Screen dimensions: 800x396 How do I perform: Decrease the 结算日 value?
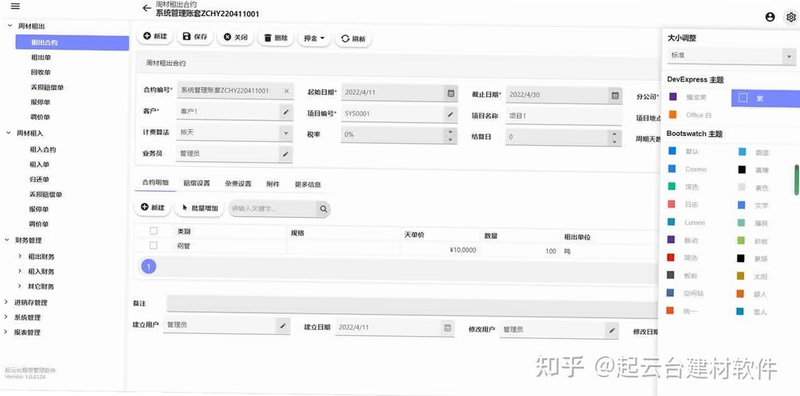coord(615,141)
